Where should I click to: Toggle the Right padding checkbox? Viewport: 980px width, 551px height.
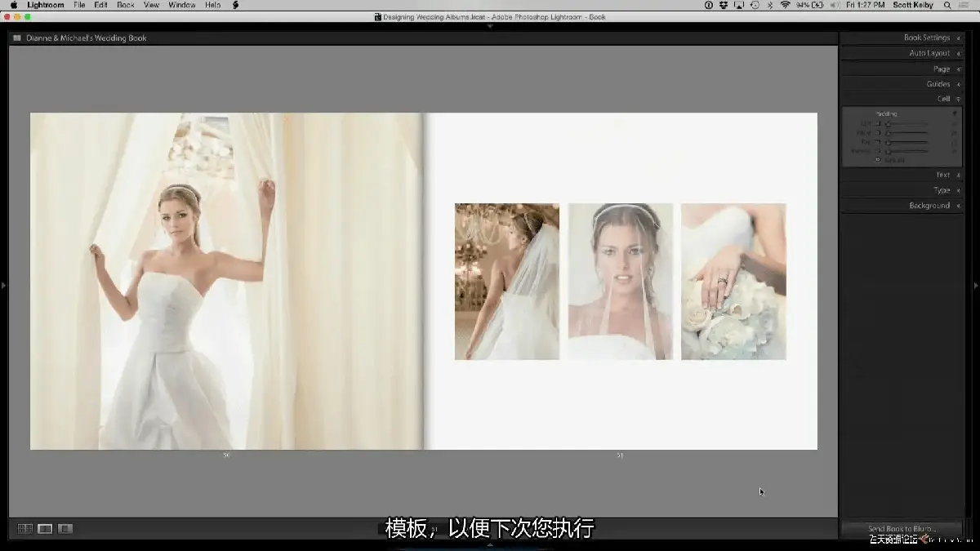click(878, 132)
